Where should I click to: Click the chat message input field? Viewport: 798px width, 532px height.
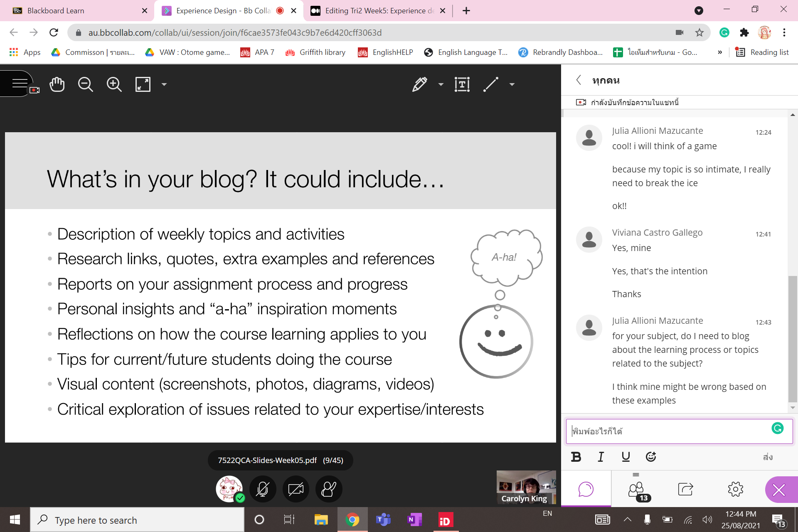(669, 431)
